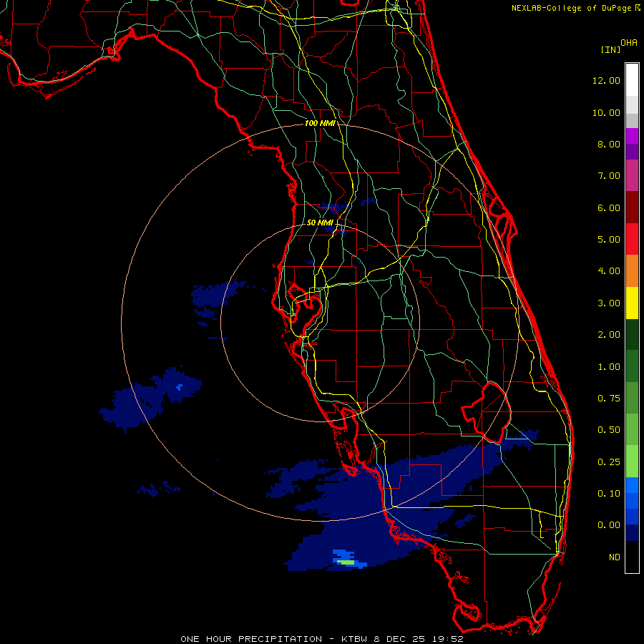The width and height of the screenshot is (644, 644).
Task: Select the ND legend label
Action: [615, 557]
